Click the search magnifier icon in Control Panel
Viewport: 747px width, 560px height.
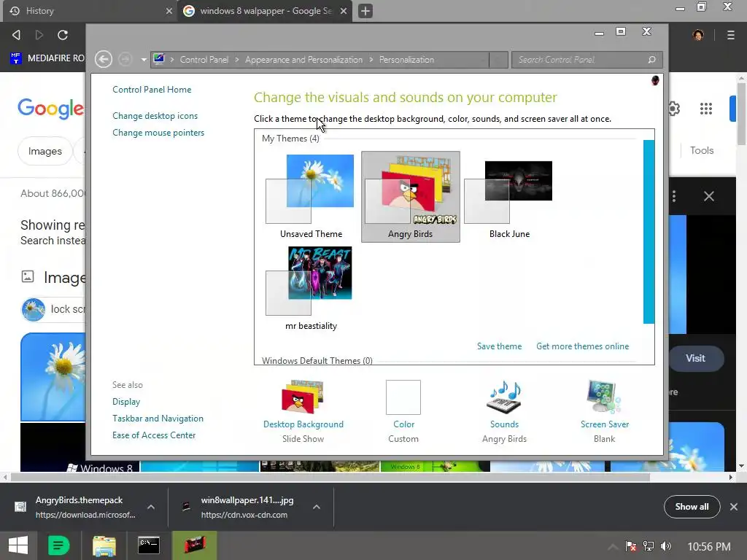click(x=651, y=60)
